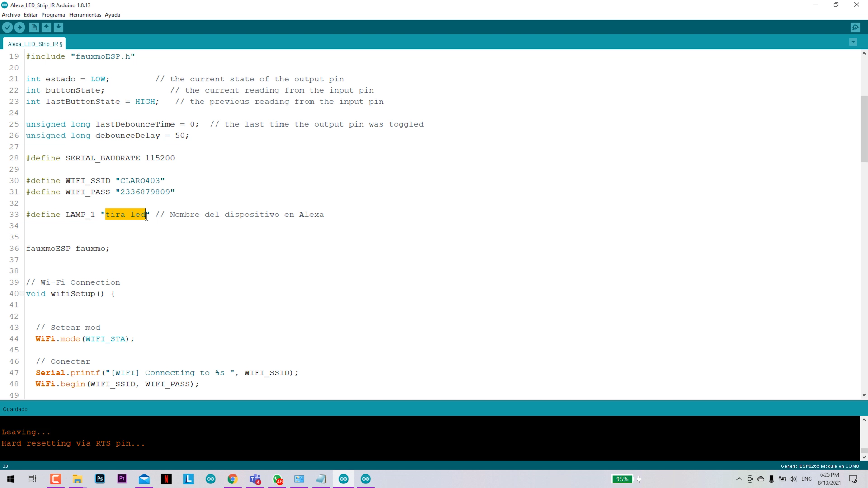Open the Archivo menu
Image resolution: width=868 pixels, height=488 pixels.
coord(11,15)
